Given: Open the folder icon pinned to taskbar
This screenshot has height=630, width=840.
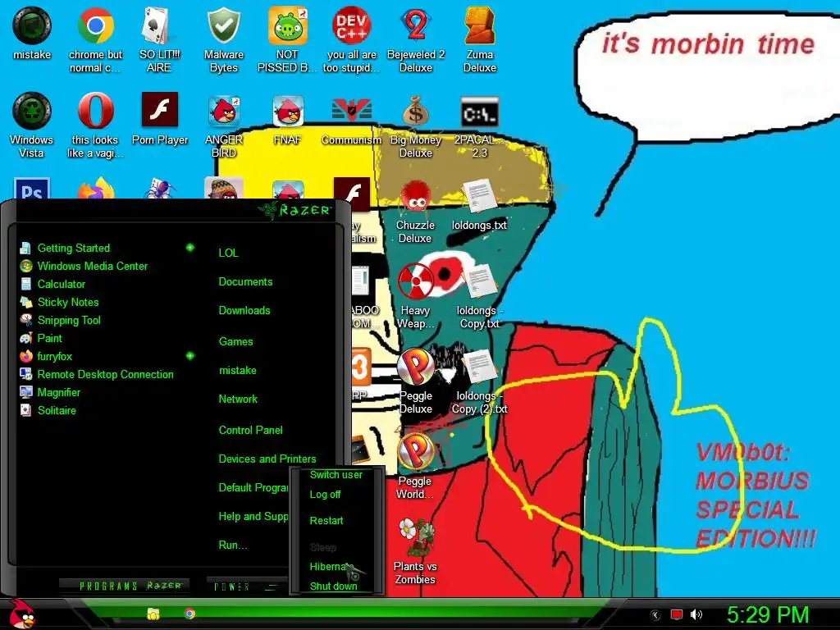Looking at the screenshot, I should pyautogui.click(x=153, y=614).
